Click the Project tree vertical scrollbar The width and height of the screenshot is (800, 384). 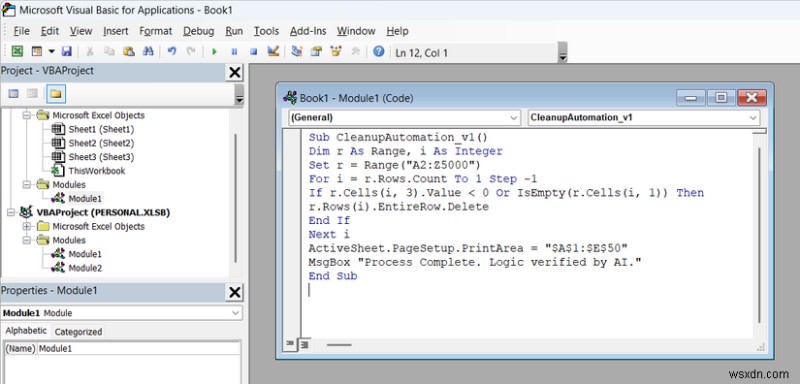coord(235,199)
